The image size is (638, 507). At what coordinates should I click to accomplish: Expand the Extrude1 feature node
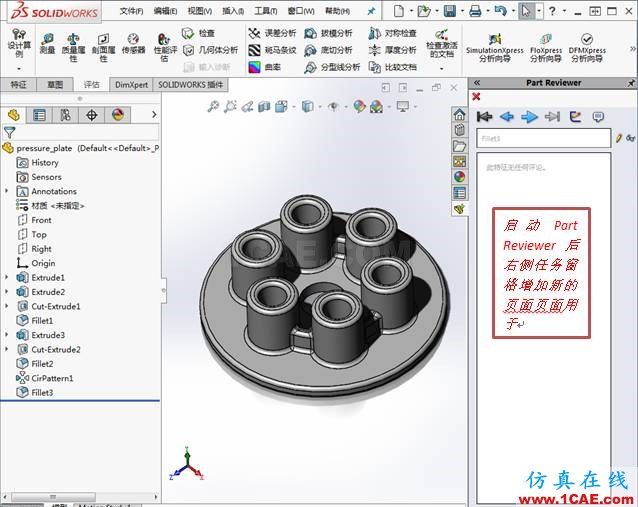(x=7, y=277)
